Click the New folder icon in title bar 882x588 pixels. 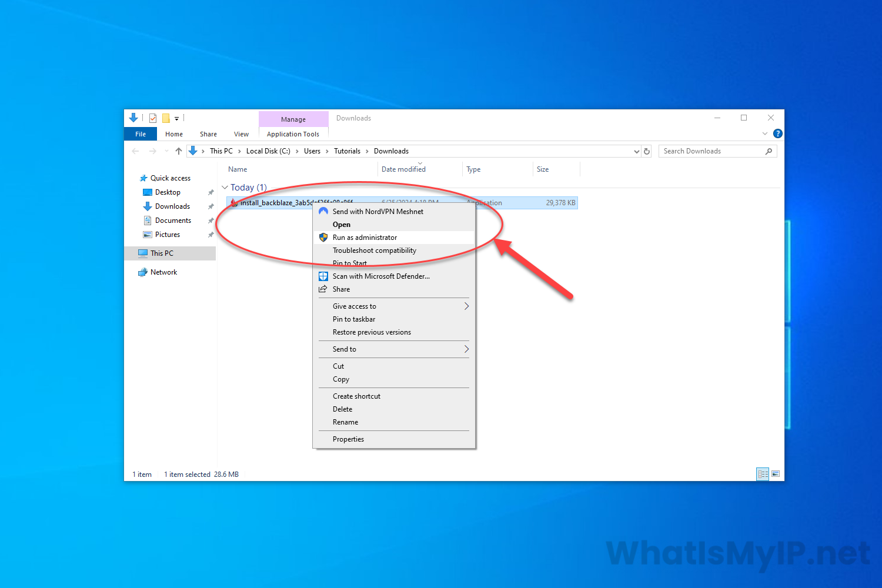(166, 118)
